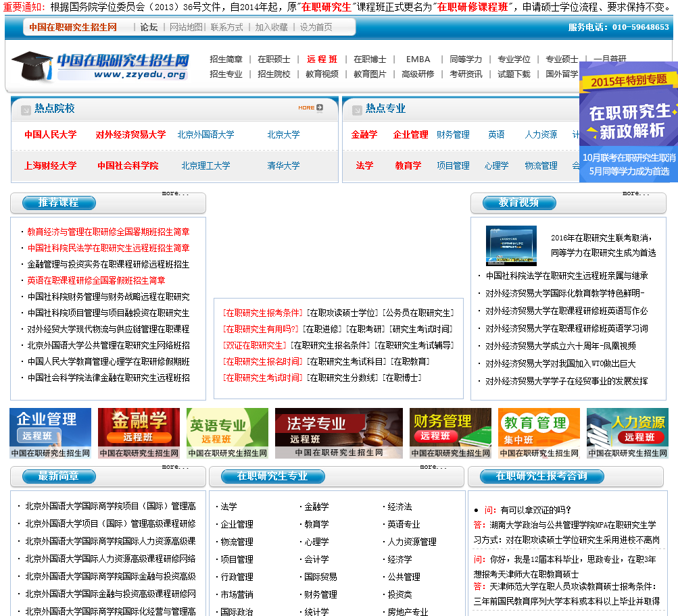Click the 在职研究生专业 section button
Image resolution: width=678 pixels, height=616 pixels.
(x=273, y=476)
